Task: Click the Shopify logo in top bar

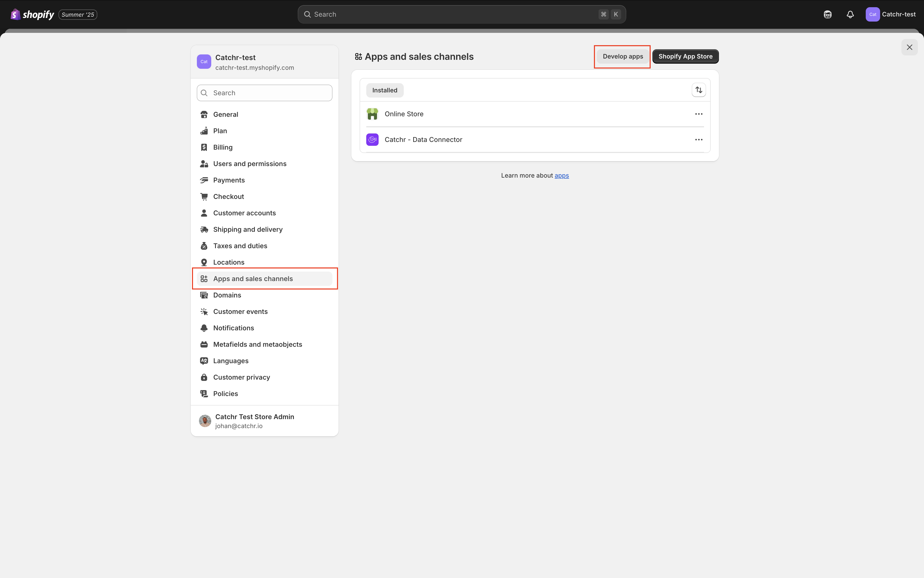Action: (33, 15)
